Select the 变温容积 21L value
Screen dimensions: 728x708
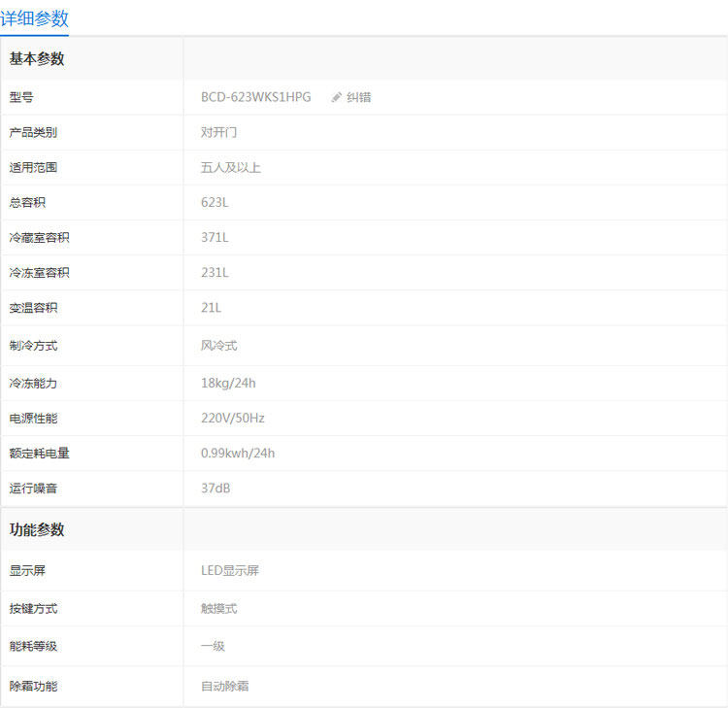pos(211,308)
